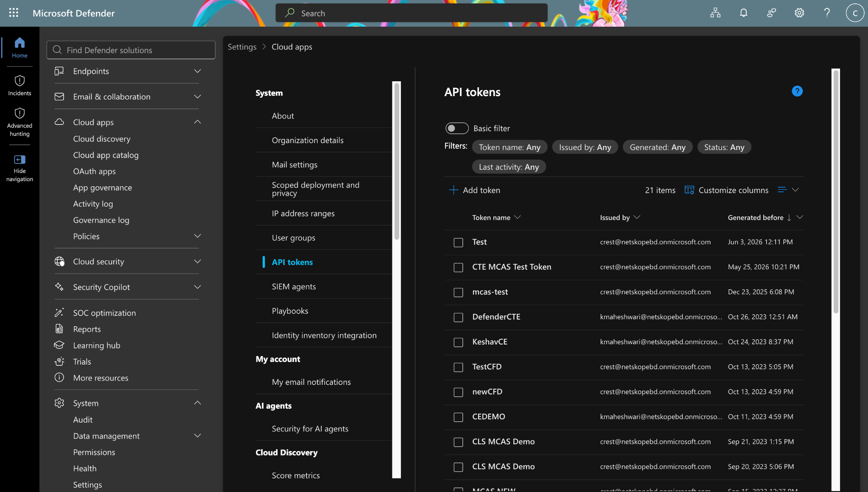Expand the Policies submenu chevron
This screenshot has width=868, height=492.
(197, 236)
